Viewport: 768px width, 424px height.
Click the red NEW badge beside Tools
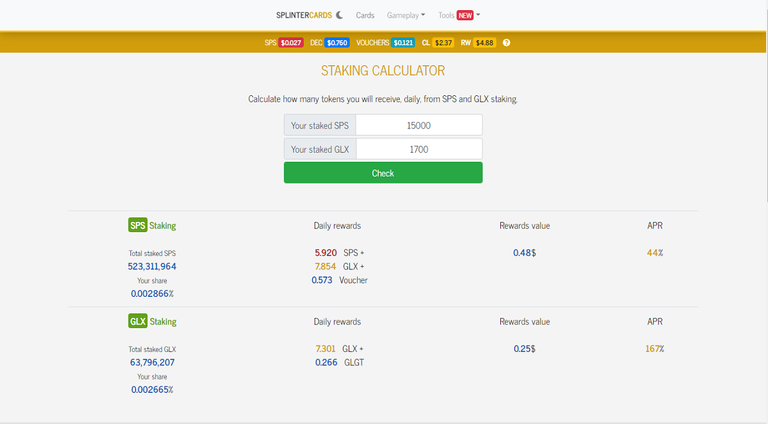(x=465, y=15)
